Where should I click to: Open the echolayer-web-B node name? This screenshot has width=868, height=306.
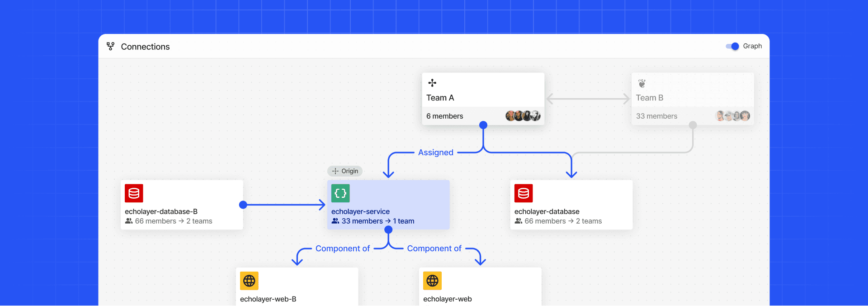pos(268,299)
